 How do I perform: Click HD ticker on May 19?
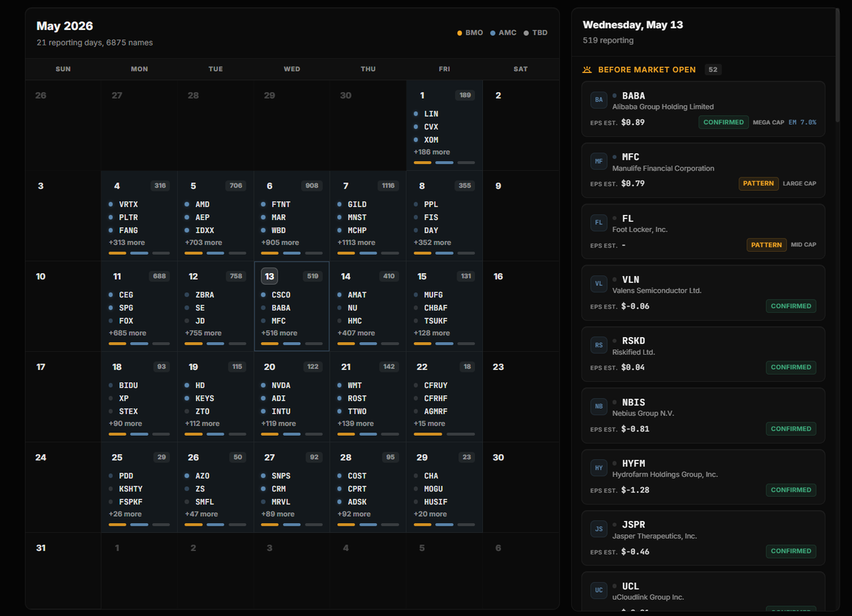pos(200,385)
